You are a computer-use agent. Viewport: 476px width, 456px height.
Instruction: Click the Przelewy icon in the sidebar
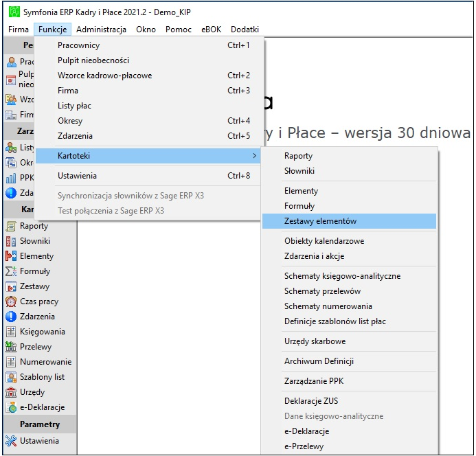click(11, 347)
